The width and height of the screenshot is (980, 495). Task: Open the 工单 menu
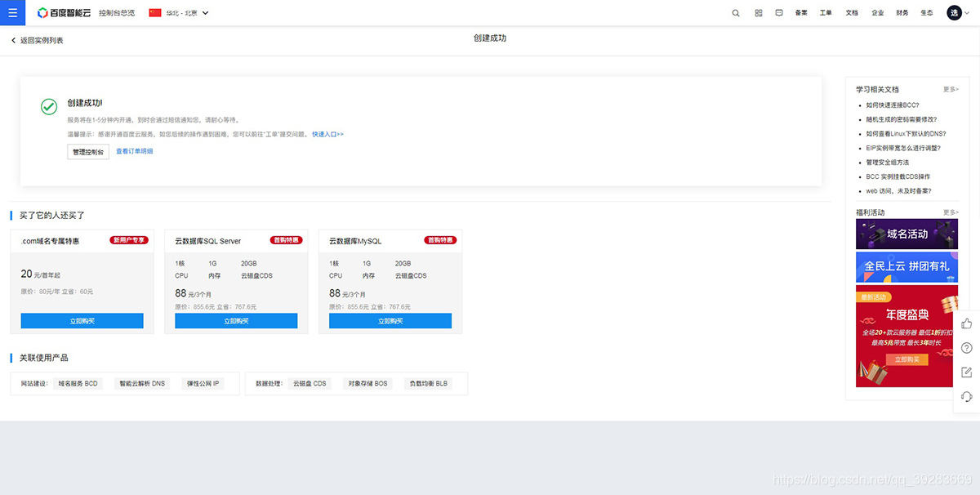tap(826, 13)
